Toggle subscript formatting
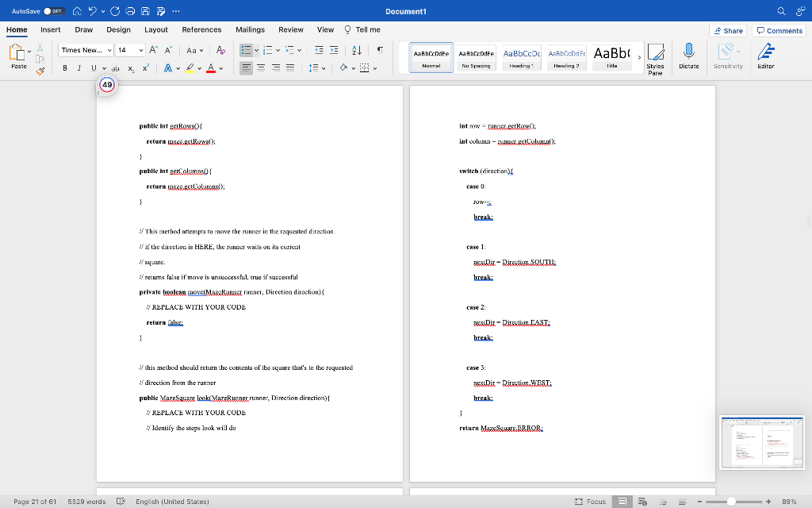This screenshot has width=812, height=508. point(131,68)
